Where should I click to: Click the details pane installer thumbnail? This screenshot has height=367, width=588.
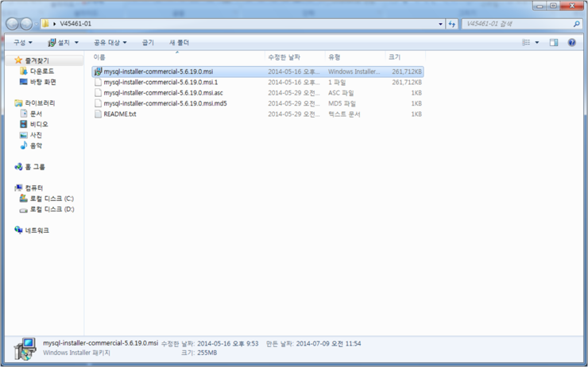pyautogui.click(x=25, y=349)
